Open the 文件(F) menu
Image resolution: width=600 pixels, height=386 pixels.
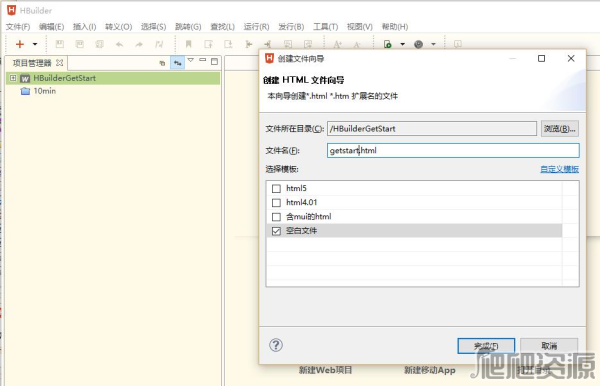[18, 27]
